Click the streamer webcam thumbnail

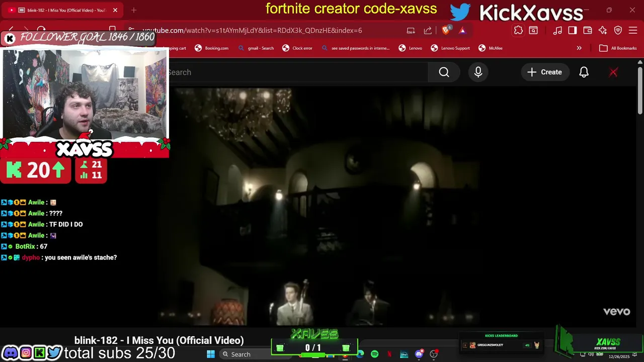[x=85, y=94]
